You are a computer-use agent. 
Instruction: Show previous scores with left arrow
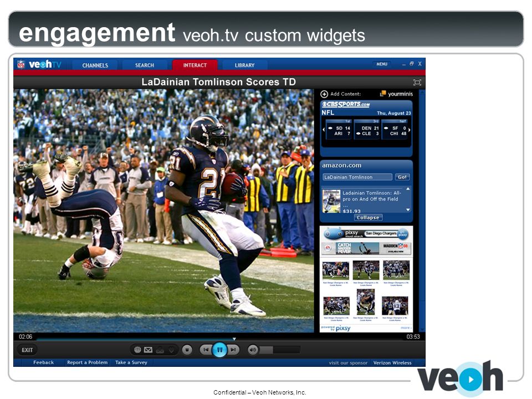click(x=323, y=130)
